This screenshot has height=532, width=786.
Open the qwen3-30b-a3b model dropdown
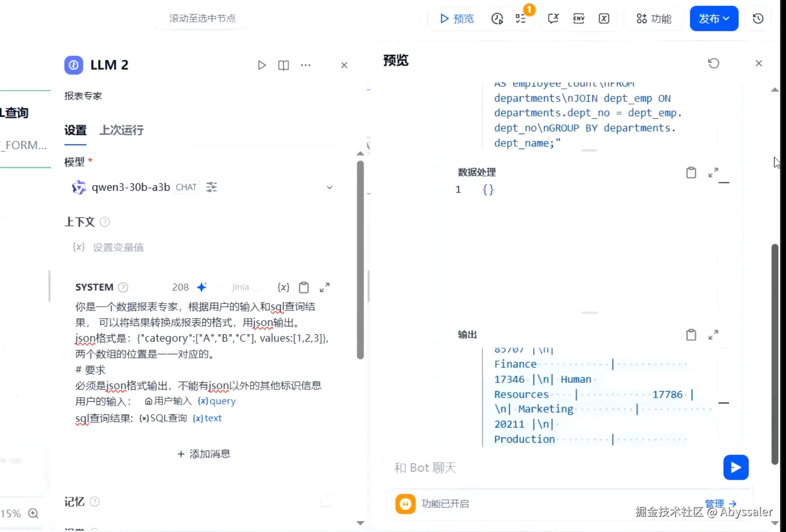click(x=329, y=187)
